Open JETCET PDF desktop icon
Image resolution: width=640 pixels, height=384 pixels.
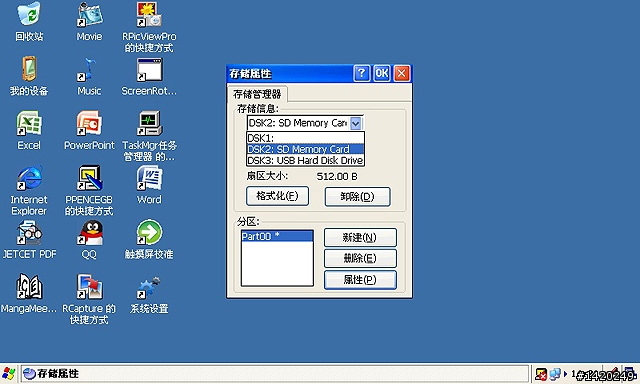(x=29, y=239)
